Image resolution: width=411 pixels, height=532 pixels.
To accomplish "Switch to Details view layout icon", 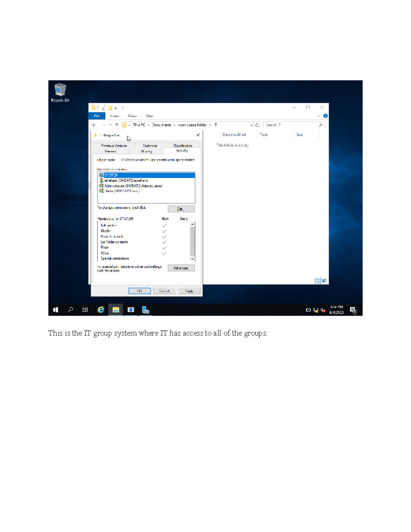I will pyautogui.click(x=317, y=281).
